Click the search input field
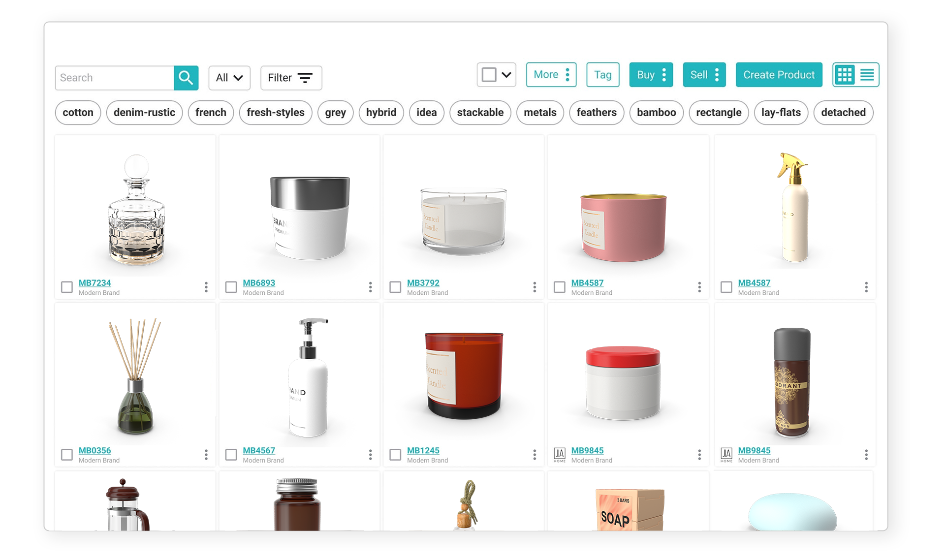 115,77
